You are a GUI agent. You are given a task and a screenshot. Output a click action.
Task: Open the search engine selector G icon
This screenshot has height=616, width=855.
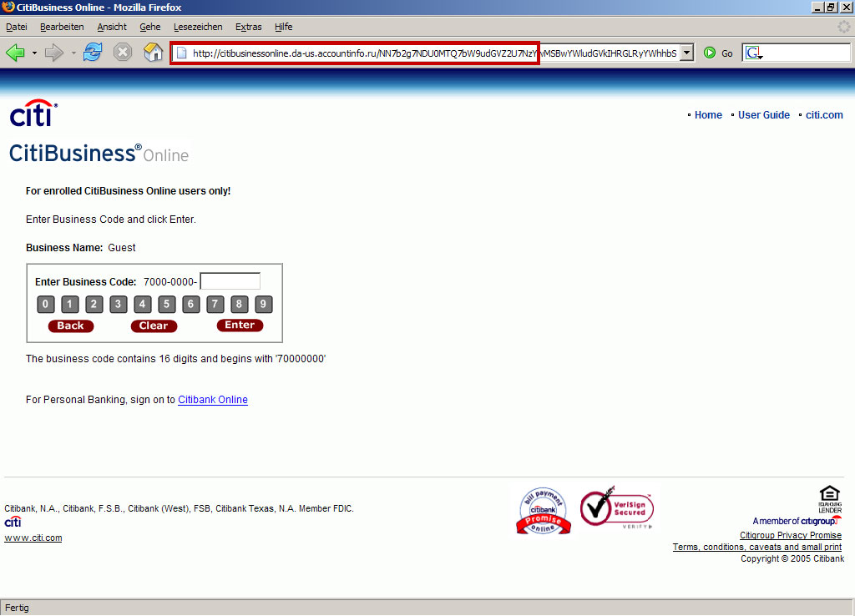(754, 53)
